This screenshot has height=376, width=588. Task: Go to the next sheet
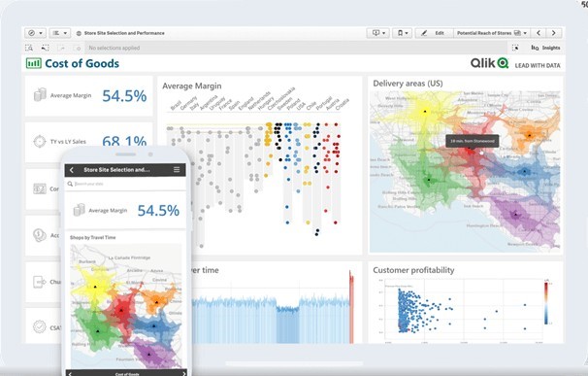pos(553,33)
